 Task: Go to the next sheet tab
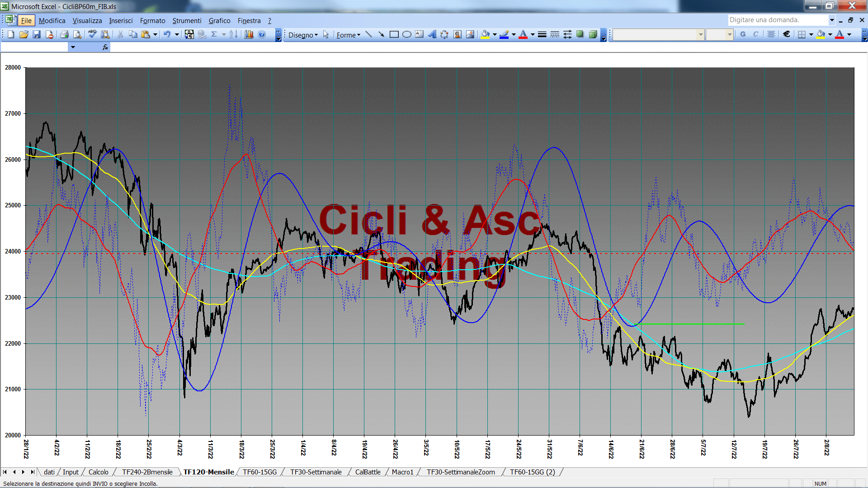pos(23,472)
